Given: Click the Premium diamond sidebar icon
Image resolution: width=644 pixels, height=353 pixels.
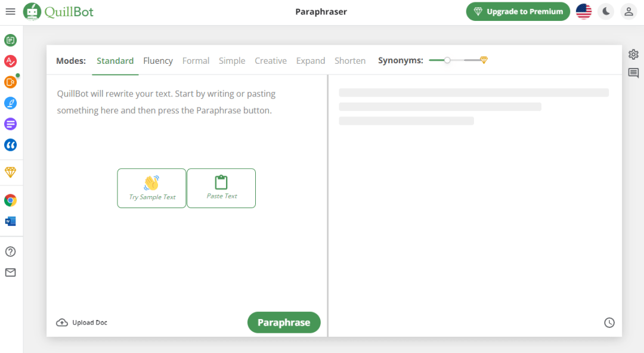Looking at the screenshot, I should pos(10,172).
